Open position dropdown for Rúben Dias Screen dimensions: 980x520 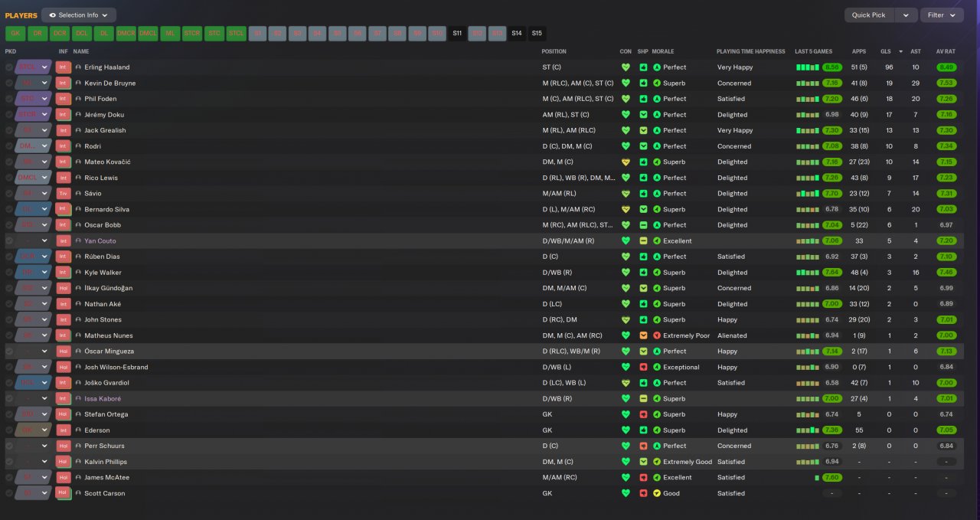(44, 257)
